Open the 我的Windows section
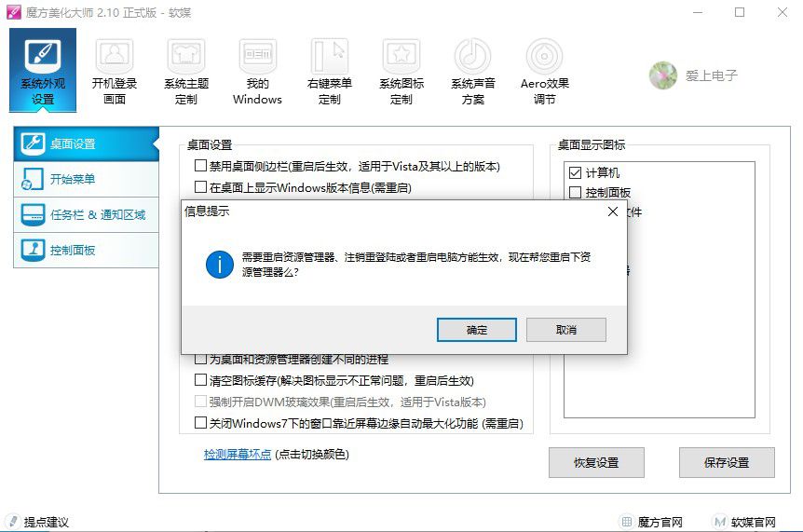This screenshot has width=803, height=532. coord(258,72)
